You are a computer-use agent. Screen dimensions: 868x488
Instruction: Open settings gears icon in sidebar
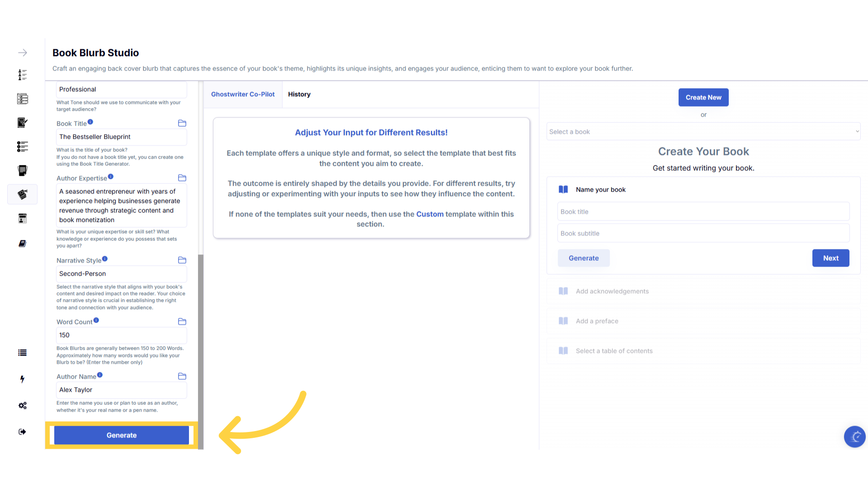tap(23, 405)
